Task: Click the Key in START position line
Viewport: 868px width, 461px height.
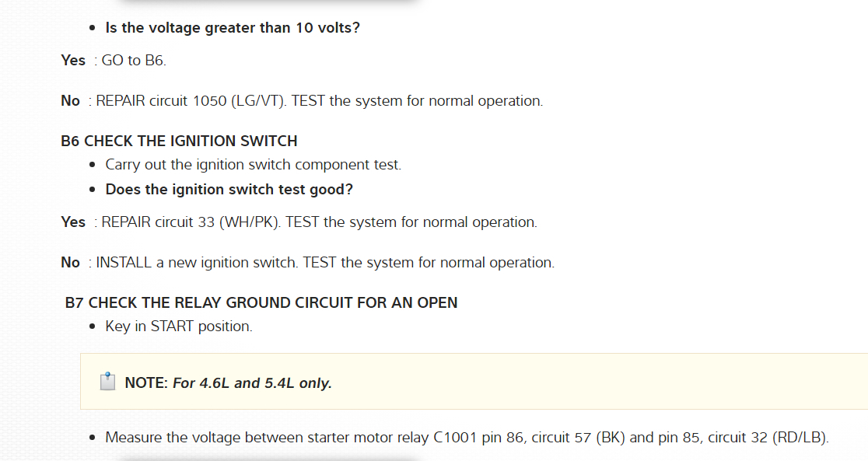Action: coord(179,327)
